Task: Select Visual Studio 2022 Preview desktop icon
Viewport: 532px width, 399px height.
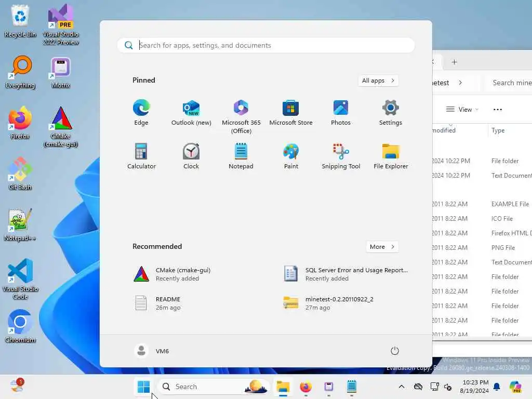Action: (x=61, y=25)
